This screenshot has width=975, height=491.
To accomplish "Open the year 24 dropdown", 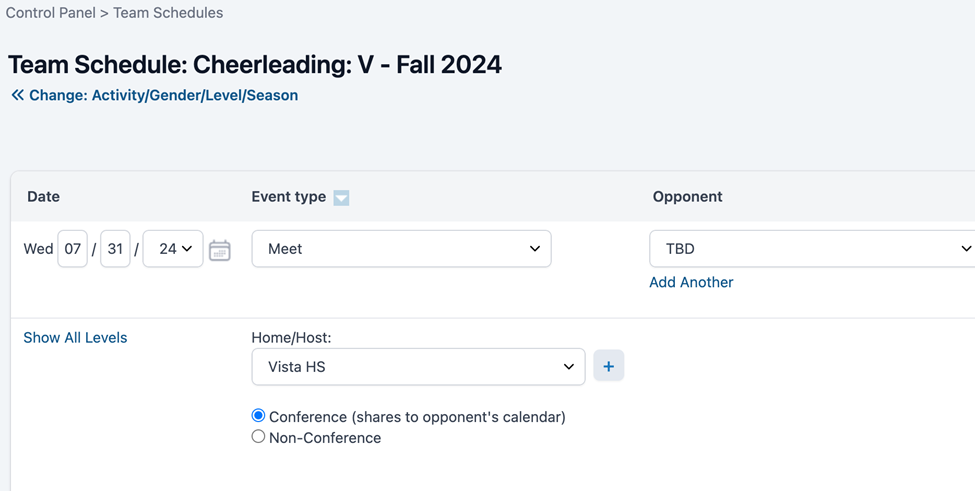I will coord(173,249).
